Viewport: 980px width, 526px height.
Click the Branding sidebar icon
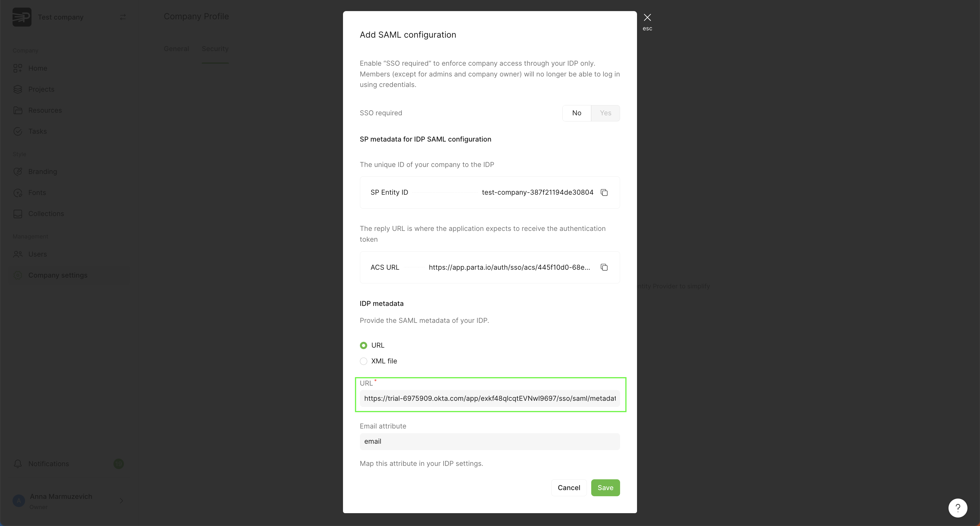(18, 172)
